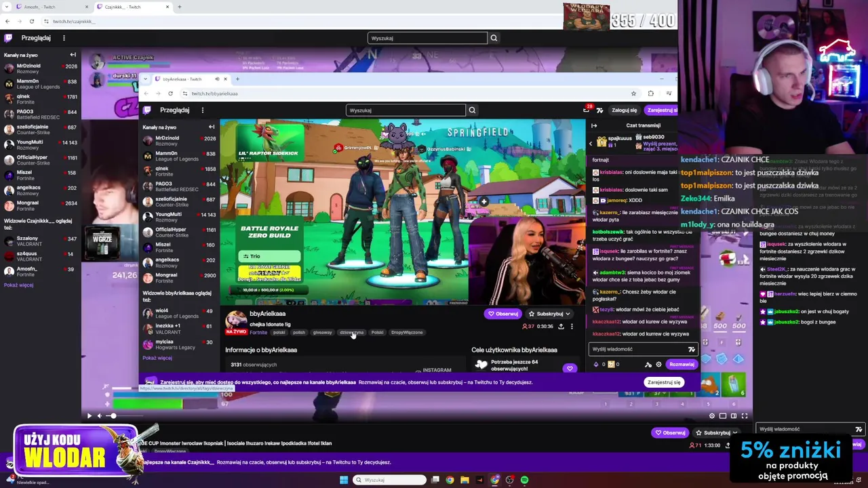The image size is (868, 488).
Task: Click Rozmawiaj chat button
Action: tap(681, 364)
